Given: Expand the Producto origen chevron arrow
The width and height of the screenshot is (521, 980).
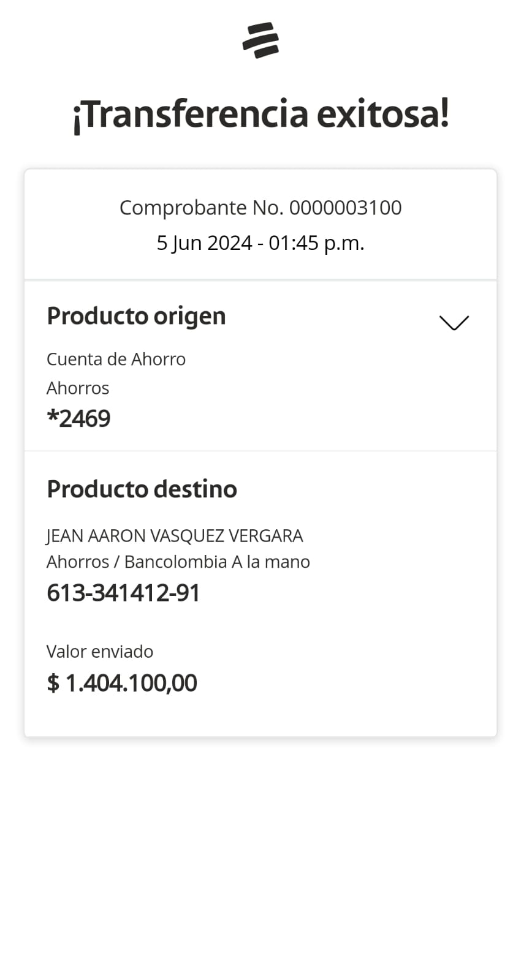Looking at the screenshot, I should pos(454,322).
